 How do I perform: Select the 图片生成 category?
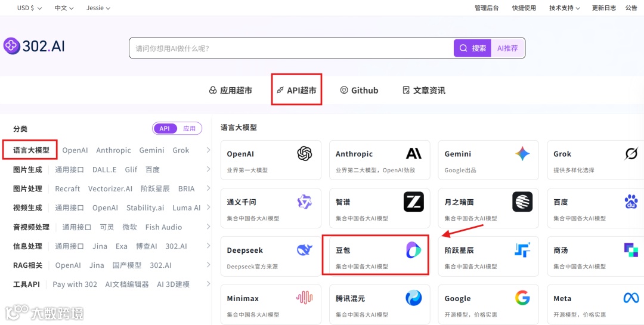coord(27,169)
